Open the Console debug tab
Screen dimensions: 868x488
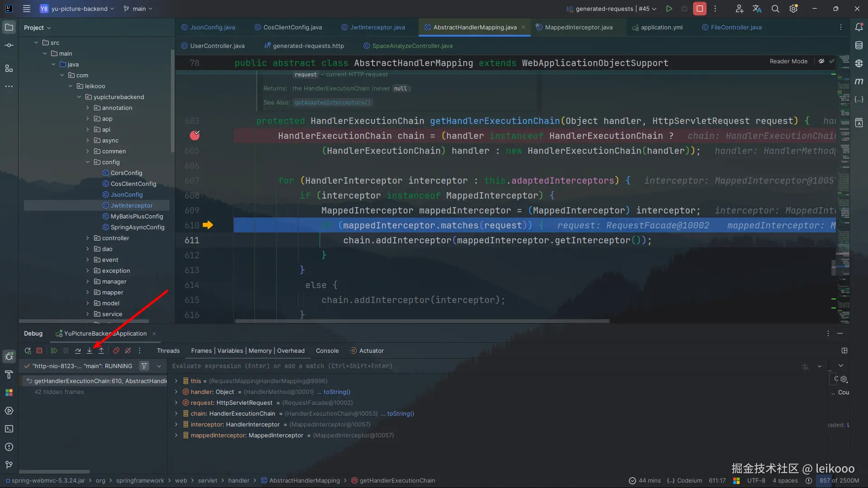click(x=327, y=351)
